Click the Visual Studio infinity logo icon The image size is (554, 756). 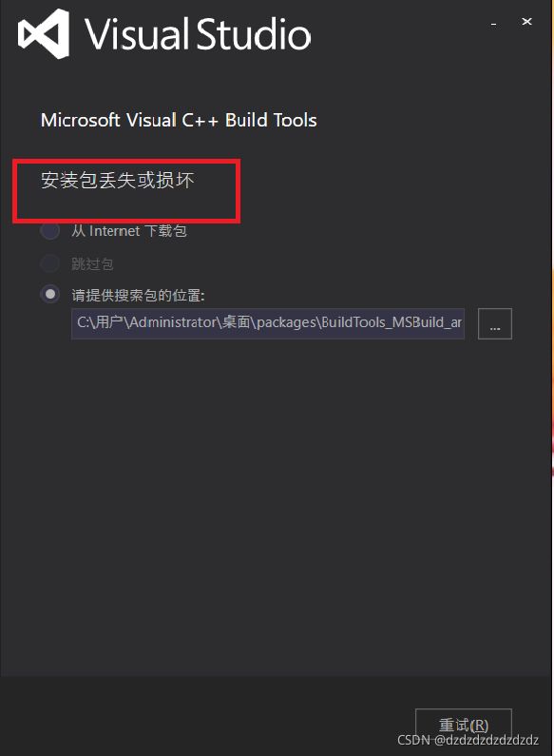[x=44, y=33]
